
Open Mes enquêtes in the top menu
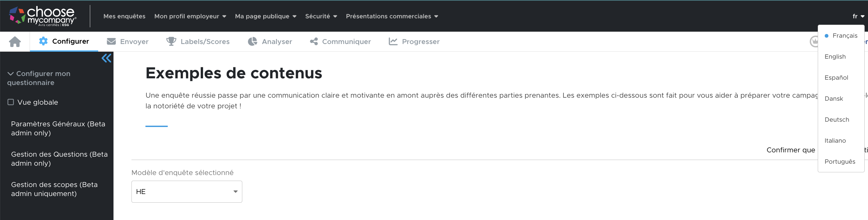point(124,16)
